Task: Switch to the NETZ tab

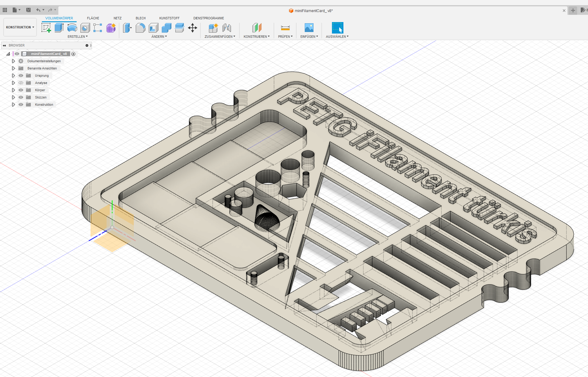Action: click(x=118, y=18)
